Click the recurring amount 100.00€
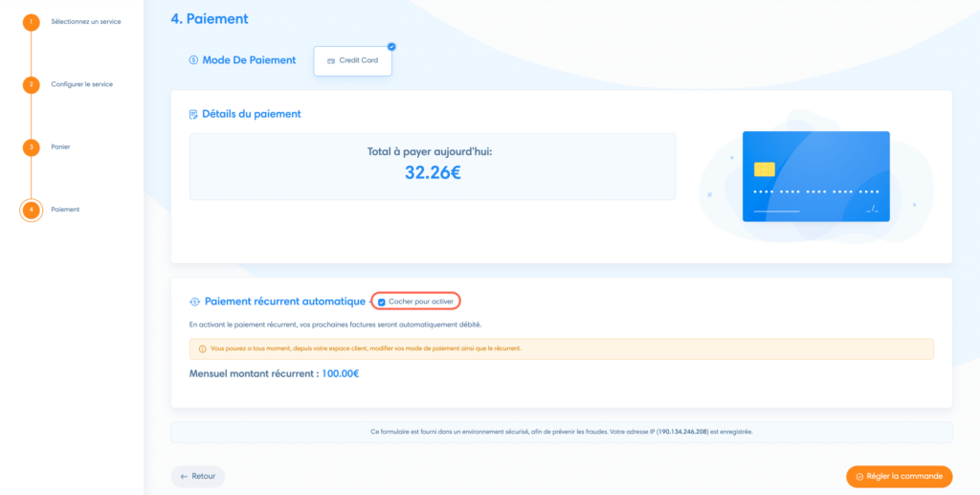 pyautogui.click(x=340, y=374)
